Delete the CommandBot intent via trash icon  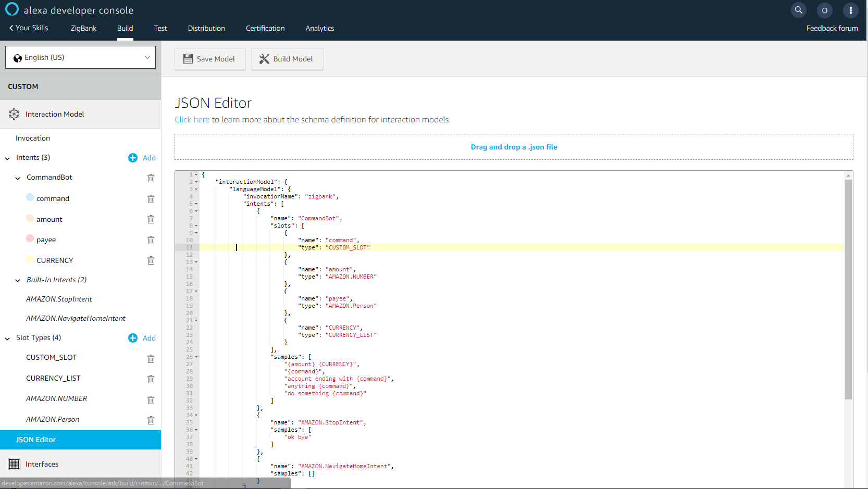[x=151, y=178]
